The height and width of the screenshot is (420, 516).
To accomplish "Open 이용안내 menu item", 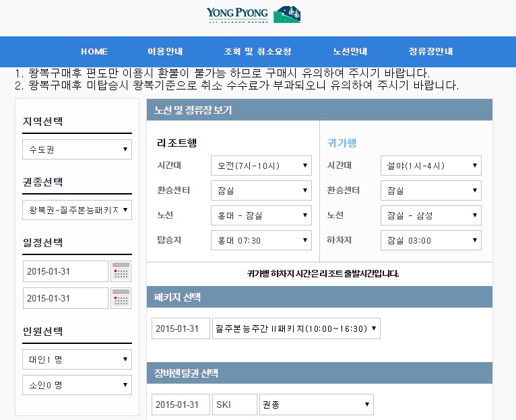I will tap(165, 51).
